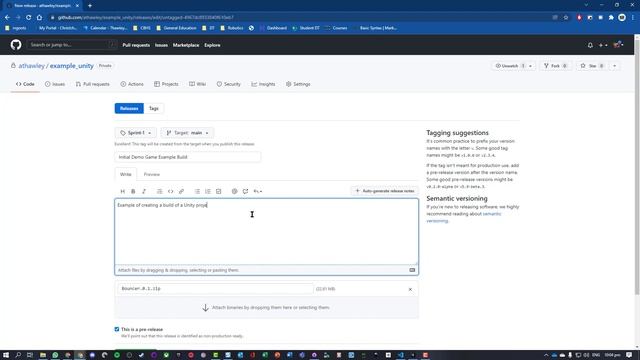Bookmark this page with the star icon
Viewport: 640px width, 360px height.
[x=566, y=18]
